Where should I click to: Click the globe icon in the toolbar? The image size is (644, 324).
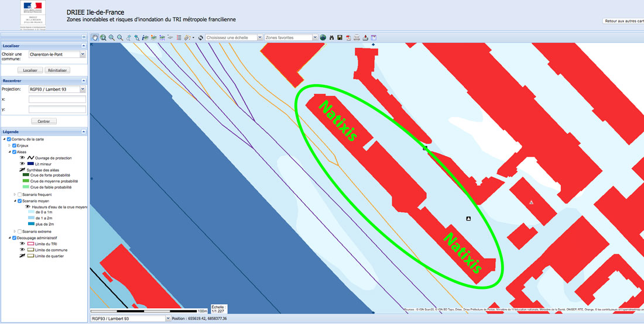pyautogui.click(x=323, y=37)
